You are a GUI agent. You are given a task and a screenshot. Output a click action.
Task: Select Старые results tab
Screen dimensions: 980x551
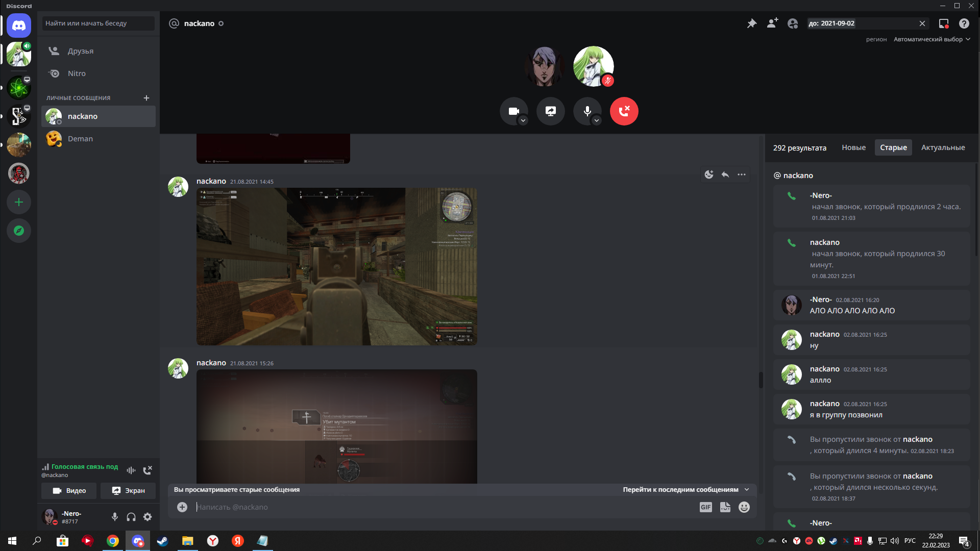(893, 147)
